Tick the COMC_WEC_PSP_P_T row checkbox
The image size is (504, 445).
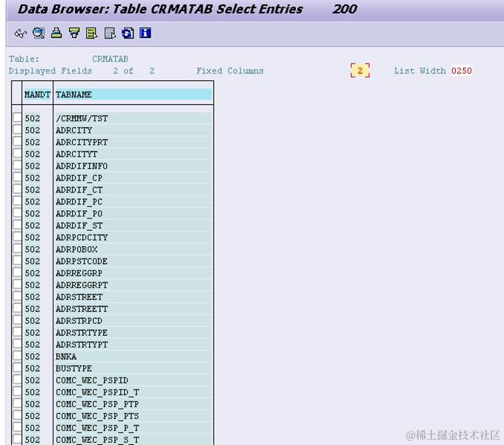coord(17,427)
